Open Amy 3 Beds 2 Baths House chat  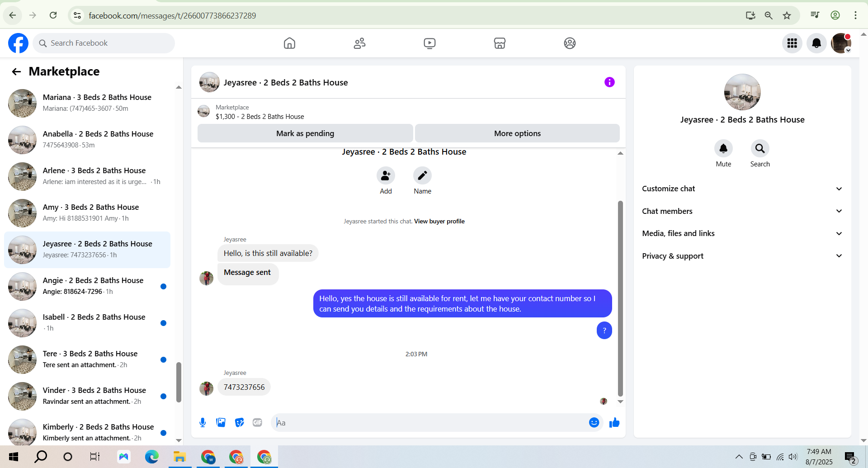87,213
